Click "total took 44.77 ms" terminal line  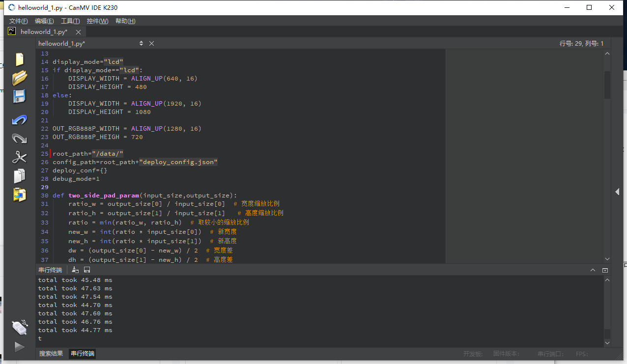[x=75, y=330]
